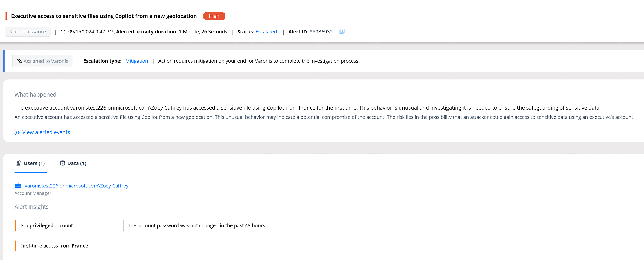Viewport: 644px width, 260px height.
Task: Copy the Alert ID using the copy icon
Action: tap(342, 31)
